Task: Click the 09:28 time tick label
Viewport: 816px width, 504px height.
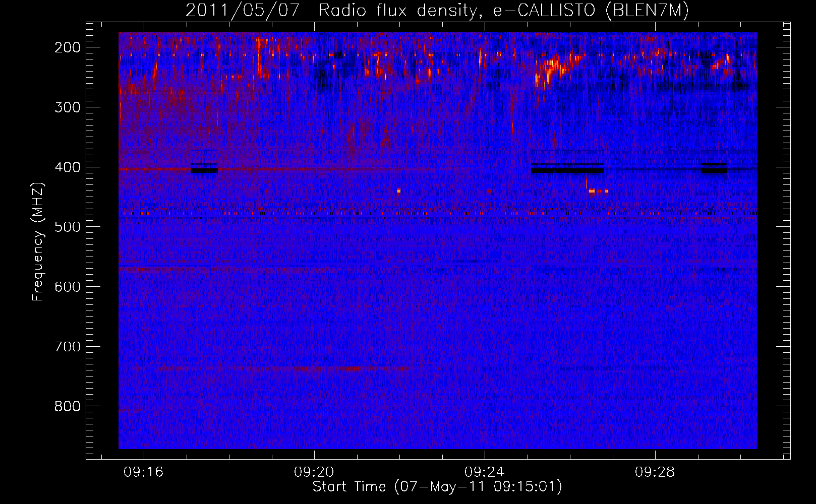Action: (655, 472)
